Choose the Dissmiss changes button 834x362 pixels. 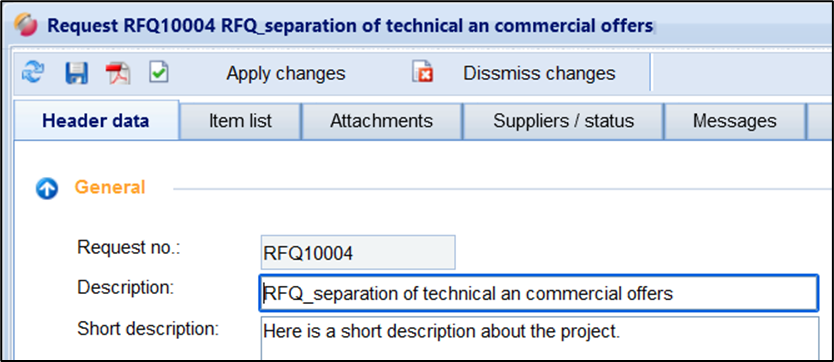point(539,73)
